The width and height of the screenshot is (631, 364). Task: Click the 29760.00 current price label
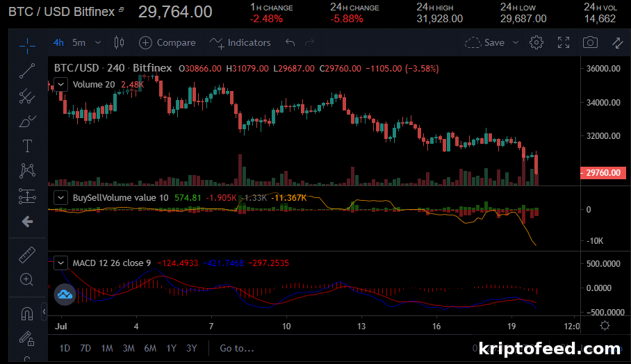coord(603,172)
